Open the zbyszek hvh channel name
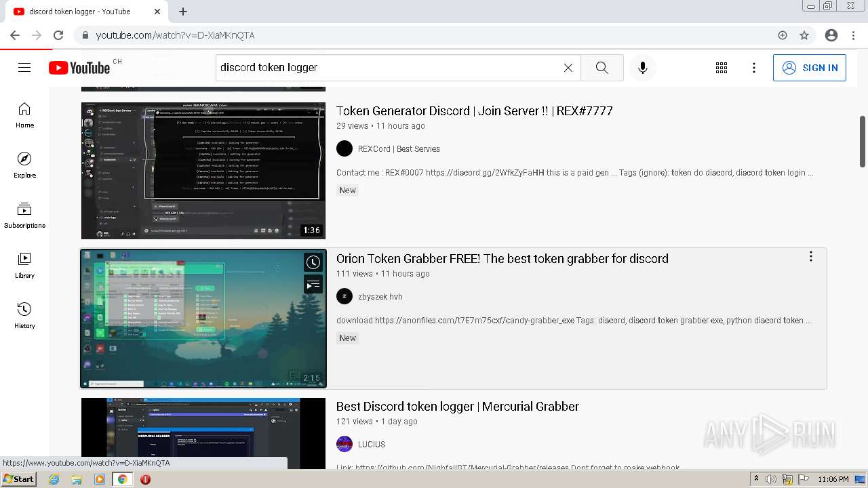 [380, 297]
